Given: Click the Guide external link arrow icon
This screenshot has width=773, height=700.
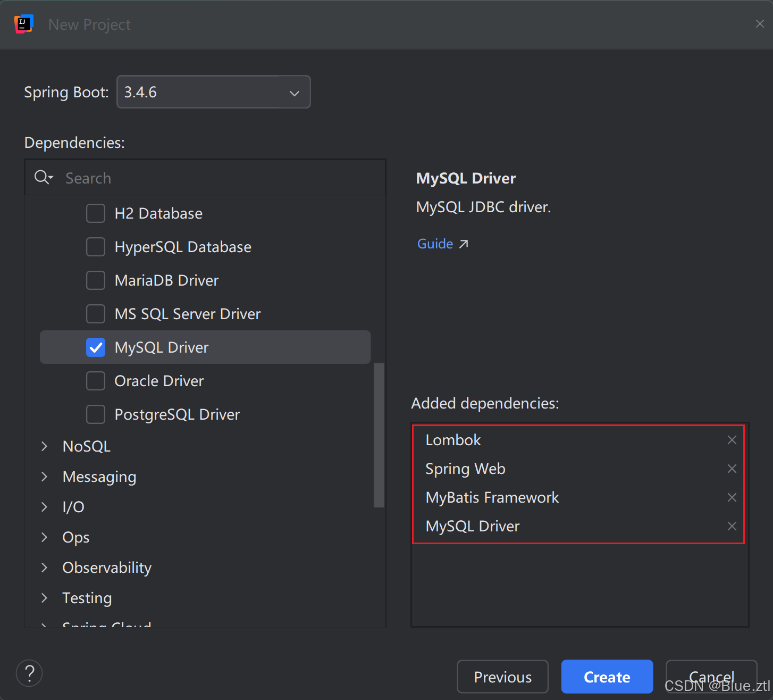Looking at the screenshot, I should [x=464, y=244].
